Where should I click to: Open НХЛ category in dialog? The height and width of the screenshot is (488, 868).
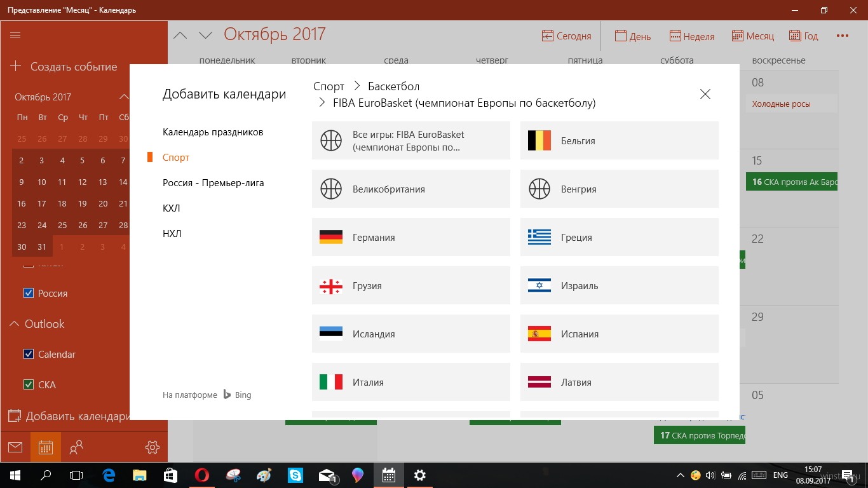pyautogui.click(x=172, y=234)
